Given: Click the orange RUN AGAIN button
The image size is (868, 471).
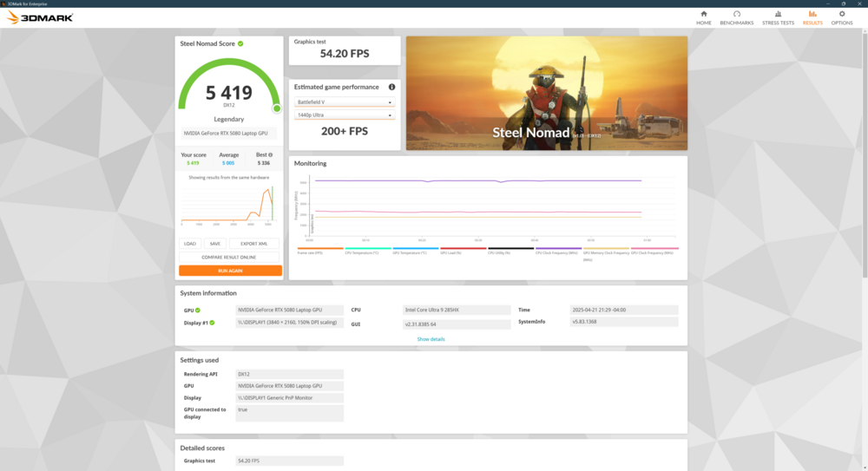Looking at the screenshot, I should pos(230,271).
